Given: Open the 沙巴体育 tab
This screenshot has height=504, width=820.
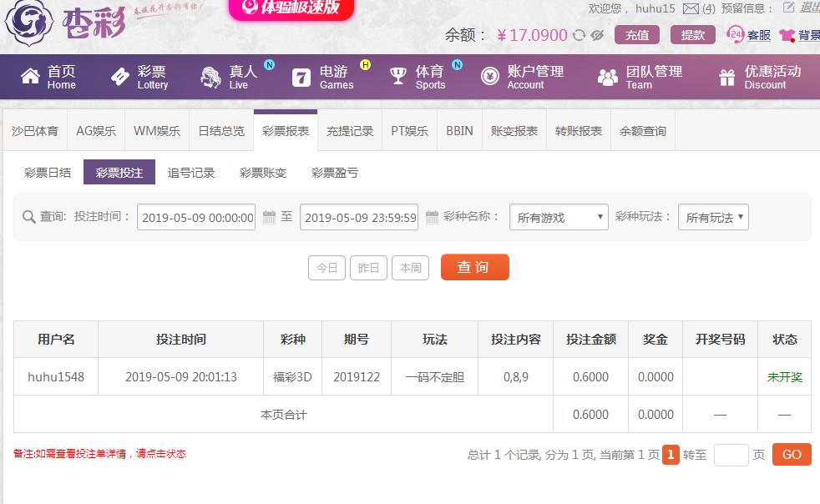Looking at the screenshot, I should (x=35, y=131).
